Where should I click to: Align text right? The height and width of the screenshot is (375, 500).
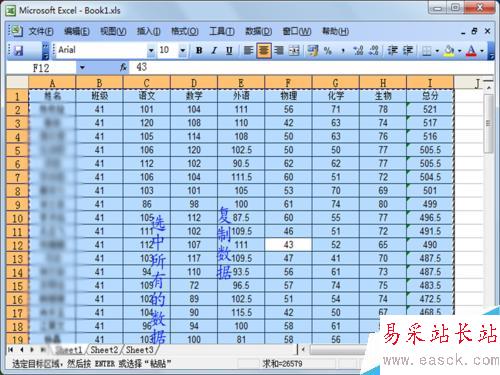[279, 51]
